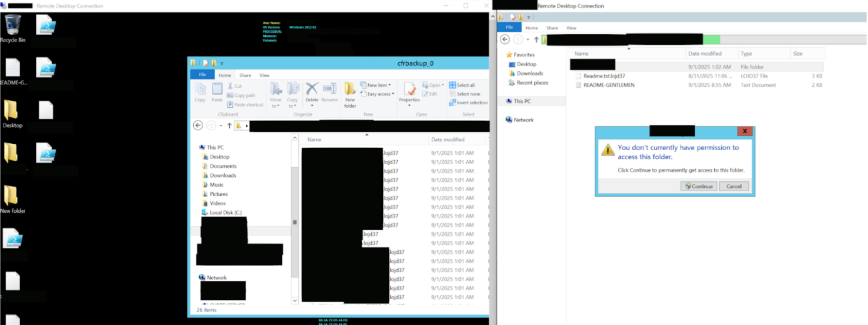Close the permission dialog with X

tap(745, 131)
